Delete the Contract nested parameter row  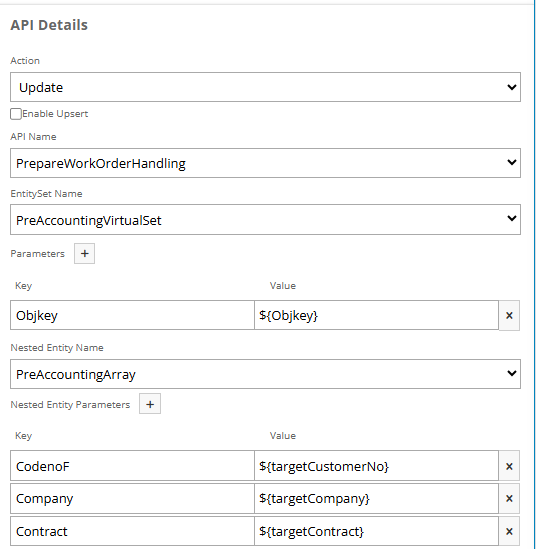coord(509,531)
